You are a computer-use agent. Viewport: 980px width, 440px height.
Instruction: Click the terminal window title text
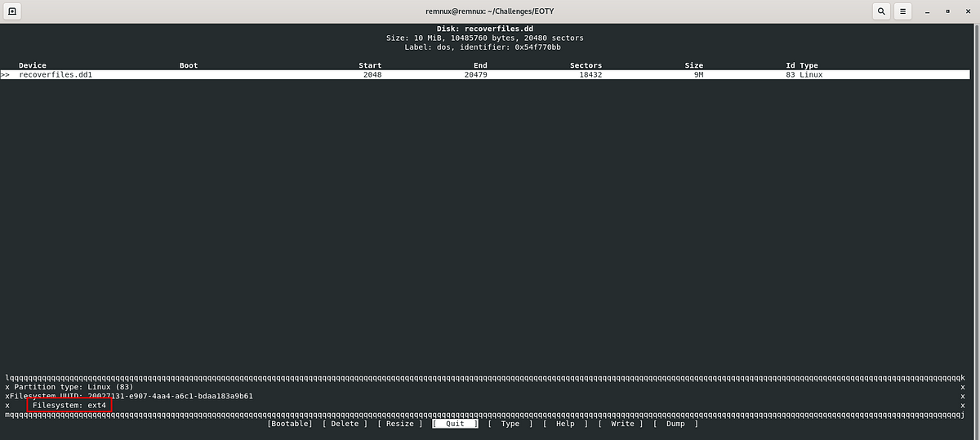[x=490, y=11]
